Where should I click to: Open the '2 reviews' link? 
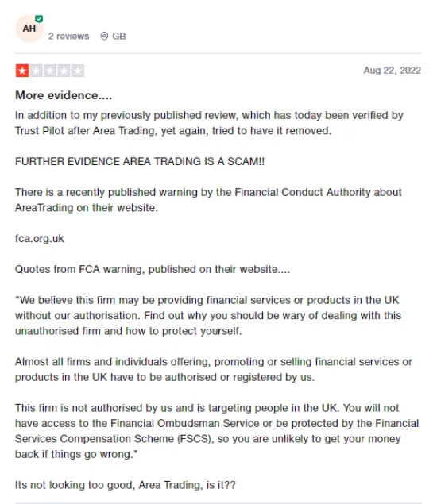[x=68, y=37]
